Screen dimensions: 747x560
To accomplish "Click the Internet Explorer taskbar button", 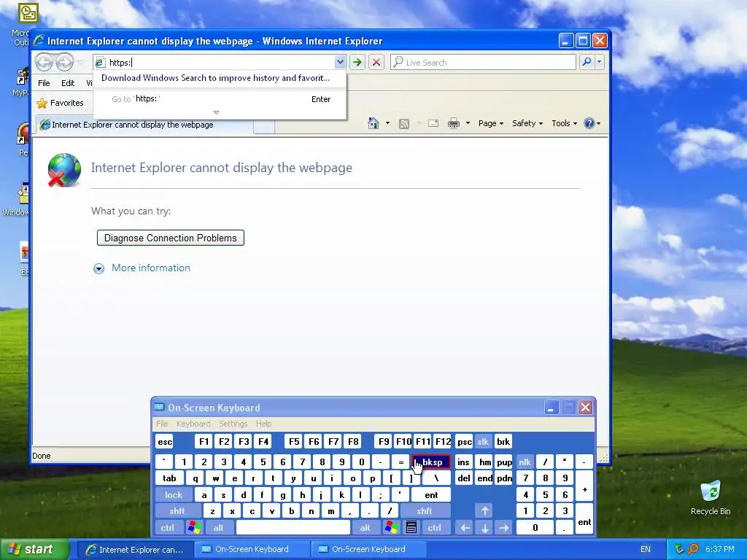I will click(x=134, y=550).
